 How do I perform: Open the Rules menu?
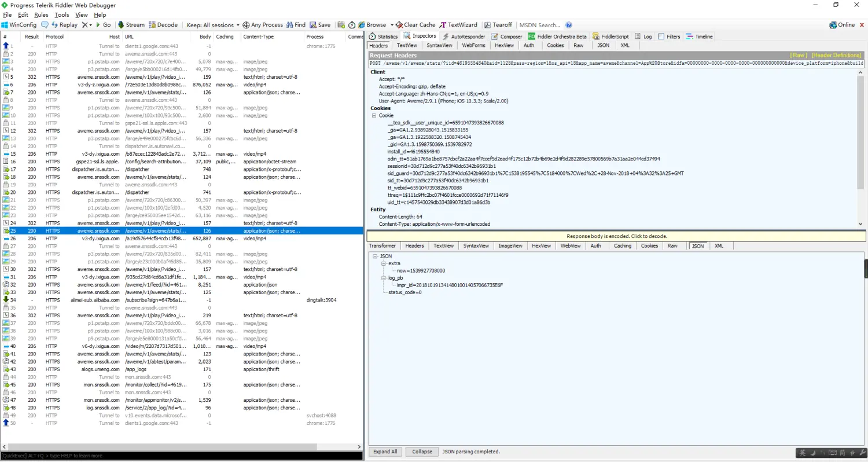pyautogui.click(x=41, y=14)
